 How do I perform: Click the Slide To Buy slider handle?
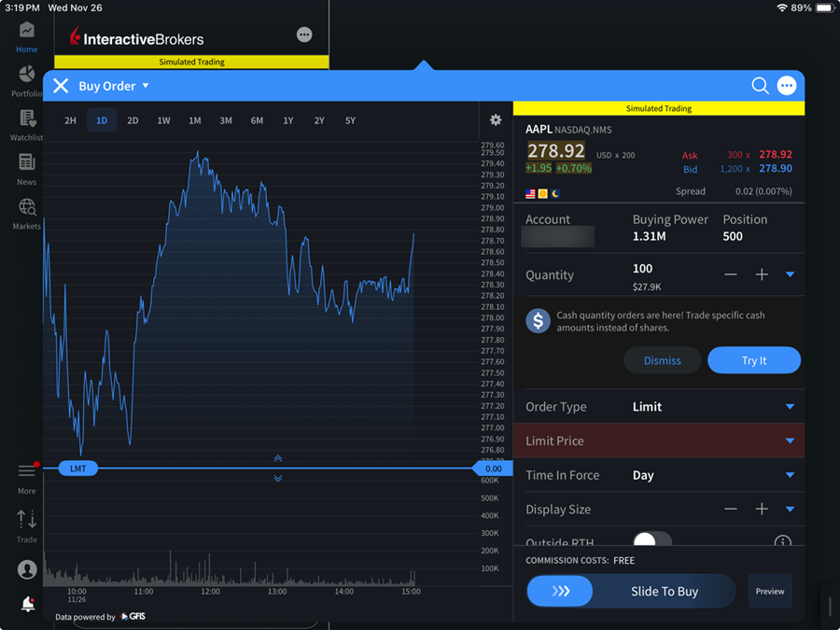[560, 591]
